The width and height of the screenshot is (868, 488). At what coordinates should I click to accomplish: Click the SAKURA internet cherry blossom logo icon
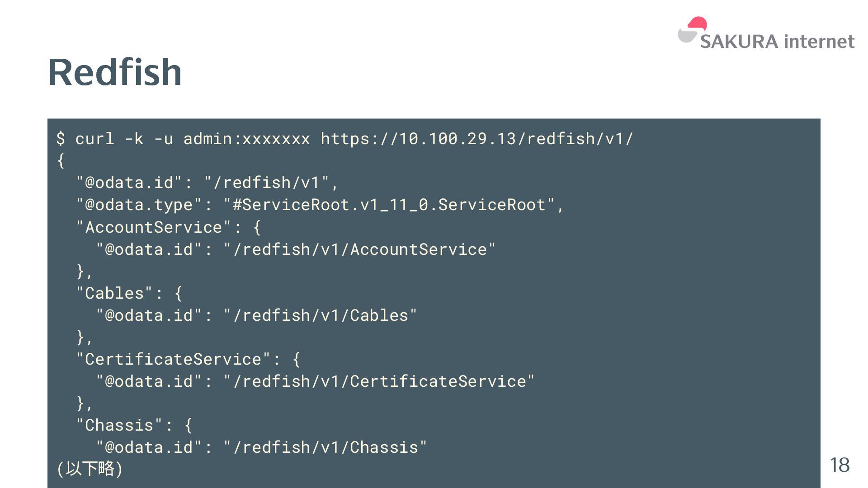[x=692, y=30]
